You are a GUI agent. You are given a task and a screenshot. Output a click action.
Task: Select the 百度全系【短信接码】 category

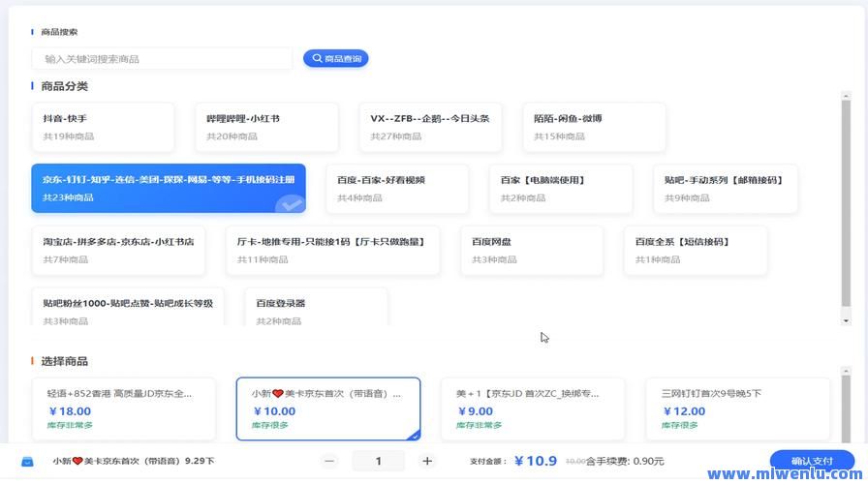pyautogui.click(x=696, y=251)
